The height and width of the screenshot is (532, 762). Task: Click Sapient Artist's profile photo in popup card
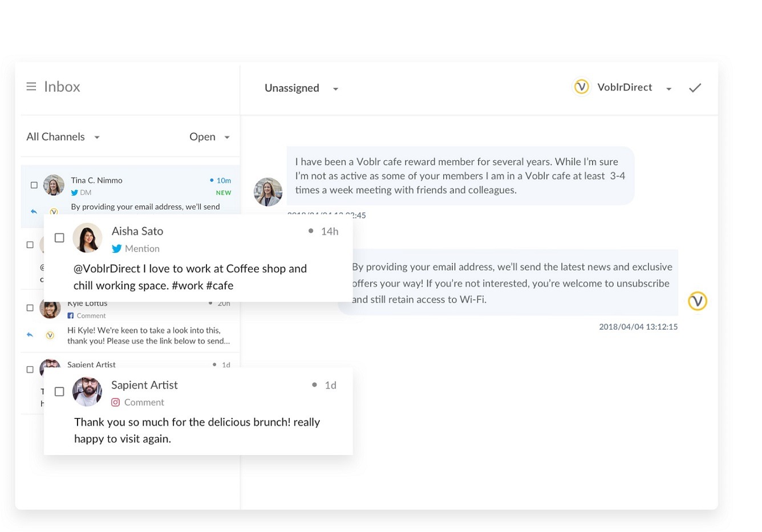(x=87, y=391)
